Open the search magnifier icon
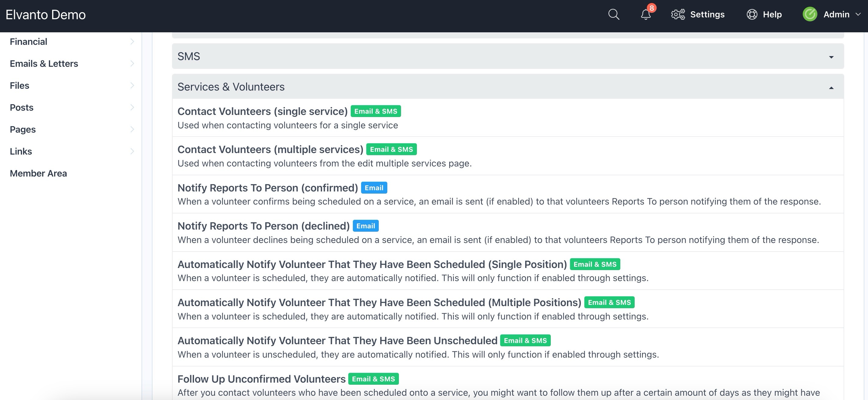The image size is (868, 400). tap(614, 14)
